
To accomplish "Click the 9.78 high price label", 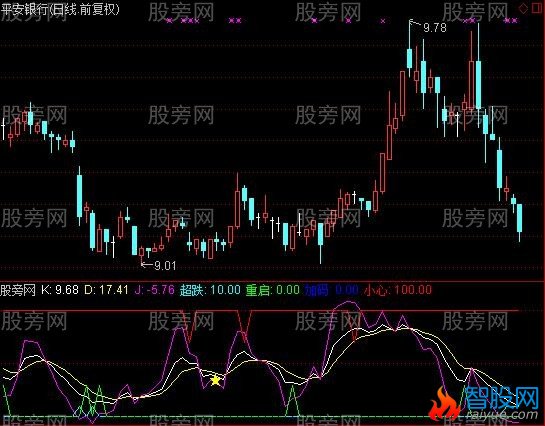I will (435, 28).
